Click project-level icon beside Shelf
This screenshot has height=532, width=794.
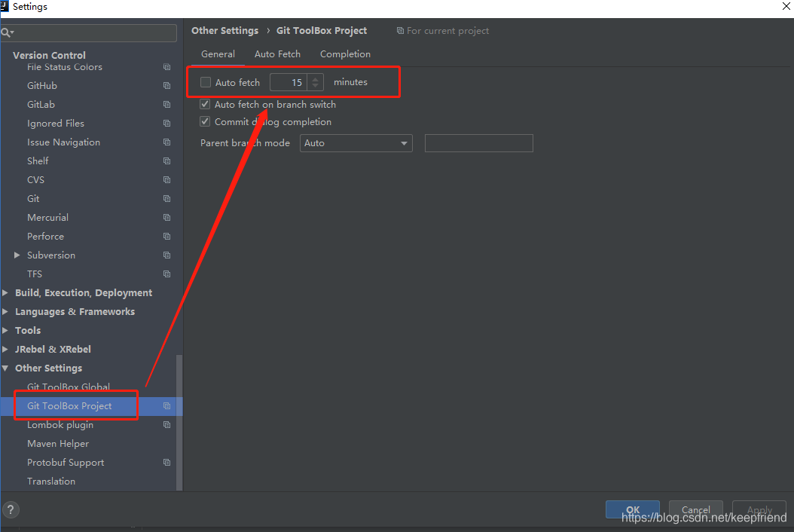[166, 161]
